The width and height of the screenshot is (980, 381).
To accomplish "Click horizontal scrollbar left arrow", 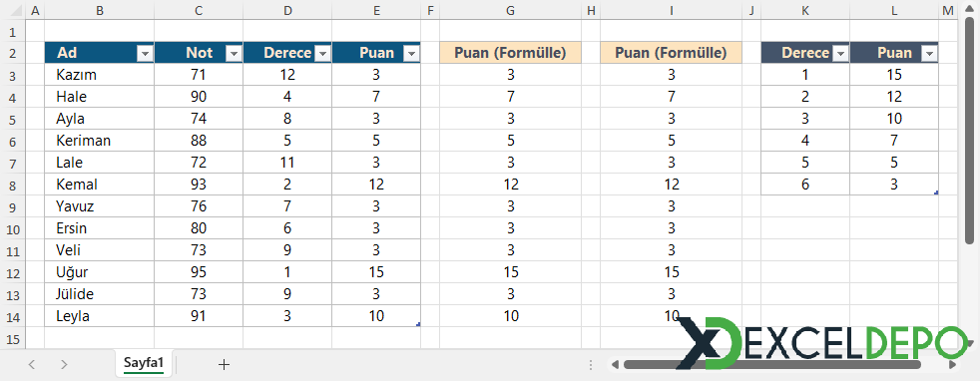I will click(615, 365).
